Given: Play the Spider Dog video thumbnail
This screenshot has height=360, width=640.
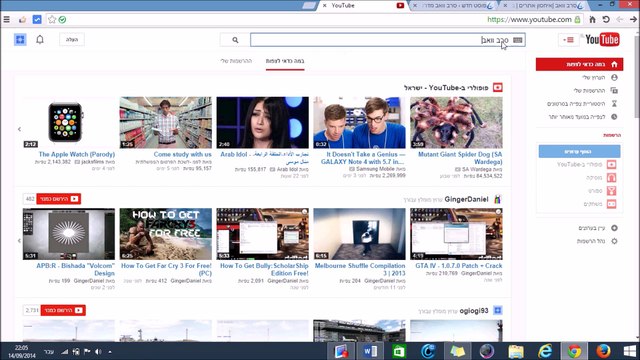Looking at the screenshot, I should pos(456,122).
